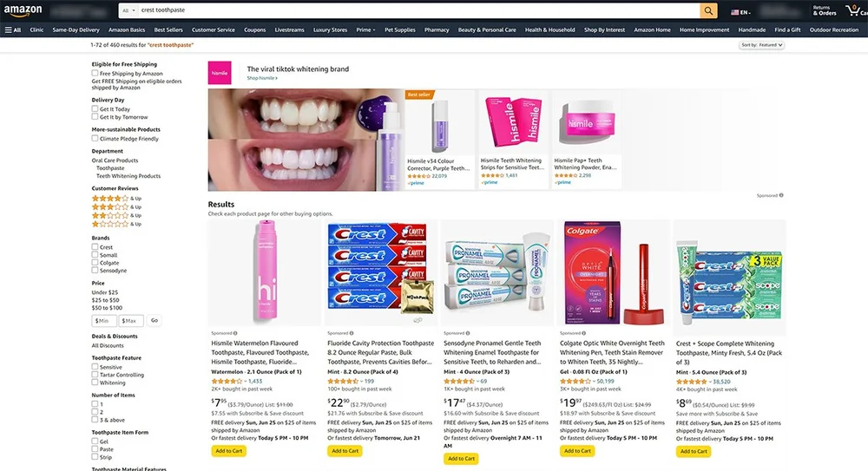Go to Pet Supplies navigation item
868x471 pixels.
tap(399, 29)
